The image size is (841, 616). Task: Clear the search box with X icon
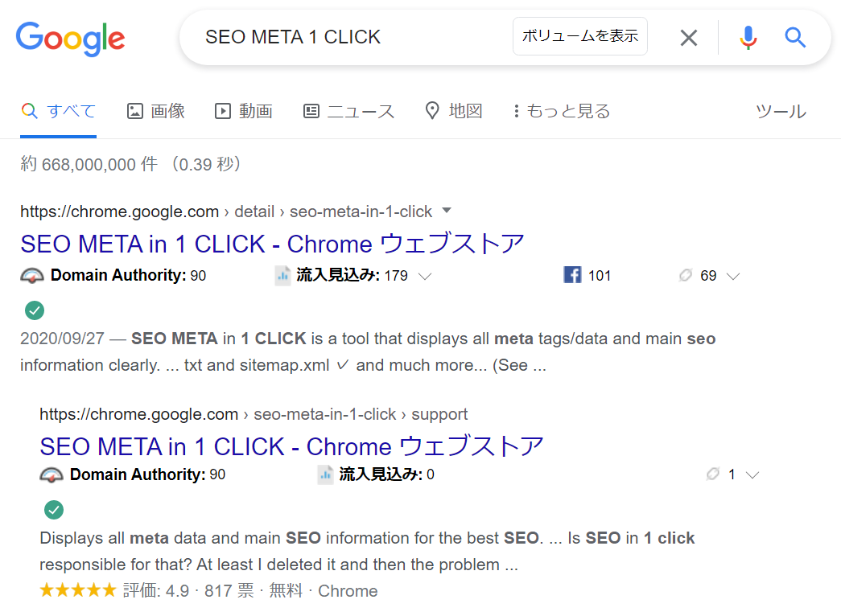click(688, 37)
